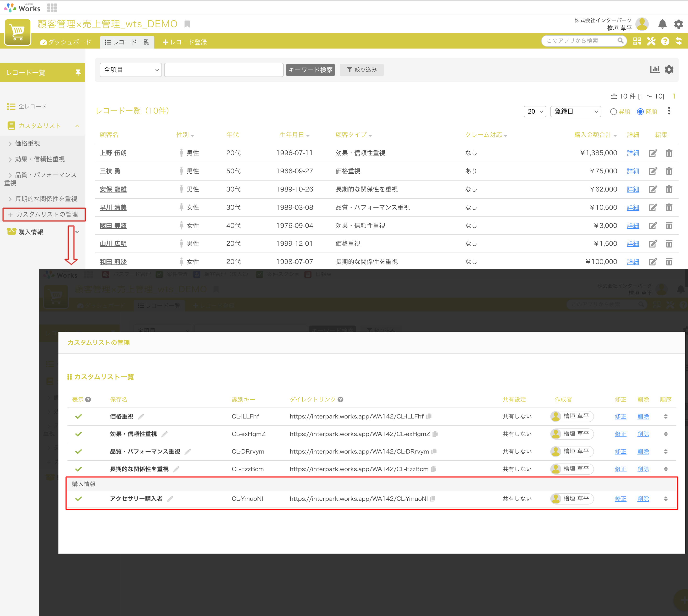Open the 全項目 search field dropdown
Viewport: 688px width, 616px height.
click(x=131, y=70)
